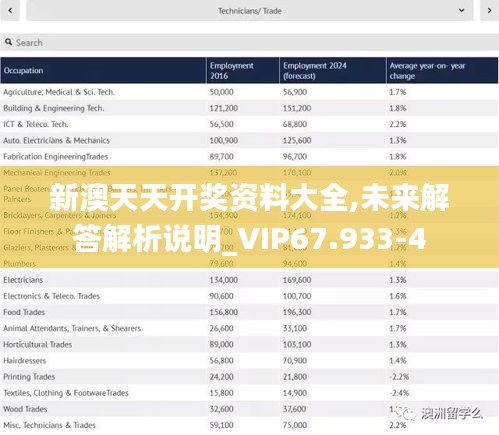Click -2.2% Printing Trades change
Screen dimensions: 499x435
[x=399, y=377]
